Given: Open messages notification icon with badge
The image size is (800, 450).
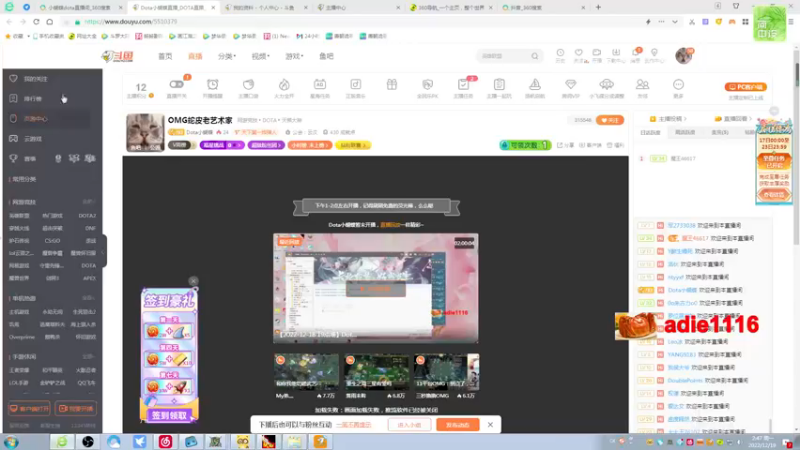Looking at the screenshot, I should [636, 53].
